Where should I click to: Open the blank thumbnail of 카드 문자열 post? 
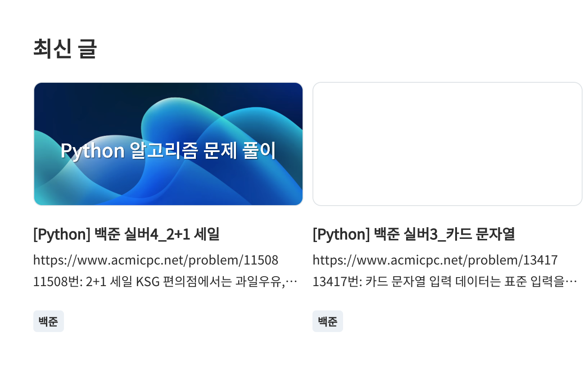point(448,144)
